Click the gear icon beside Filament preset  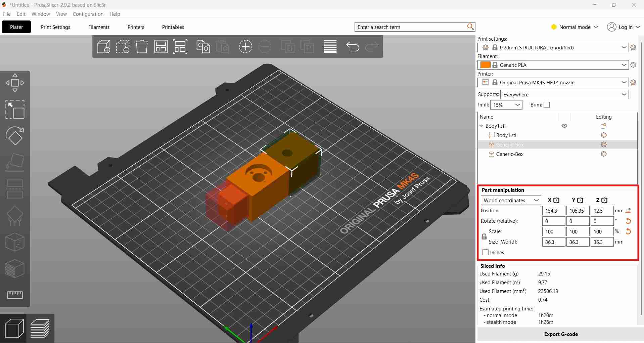tap(633, 65)
